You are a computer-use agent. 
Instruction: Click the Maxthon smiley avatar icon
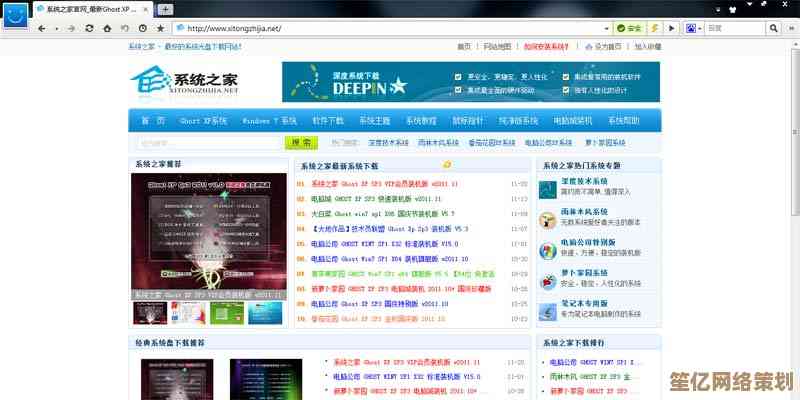pos(14,12)
